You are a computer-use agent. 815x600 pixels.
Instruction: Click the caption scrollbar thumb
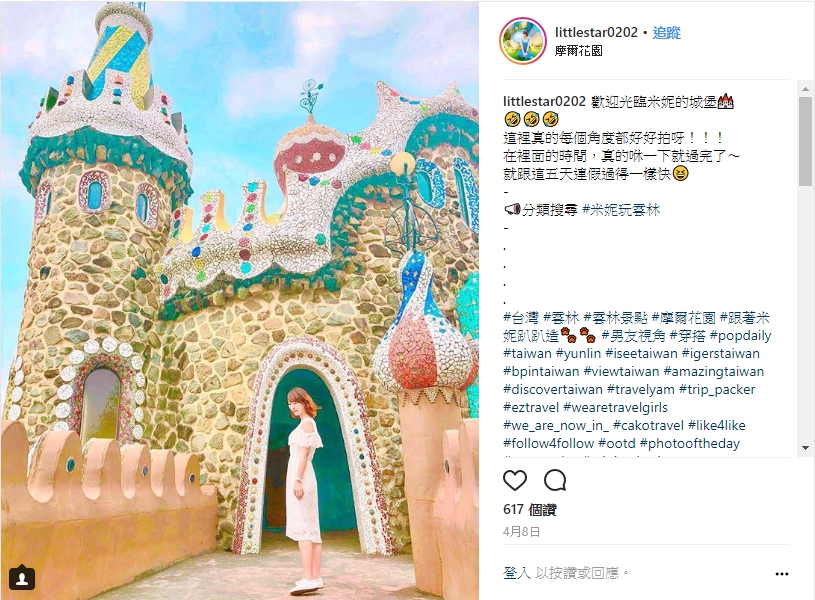click(805, 140)
